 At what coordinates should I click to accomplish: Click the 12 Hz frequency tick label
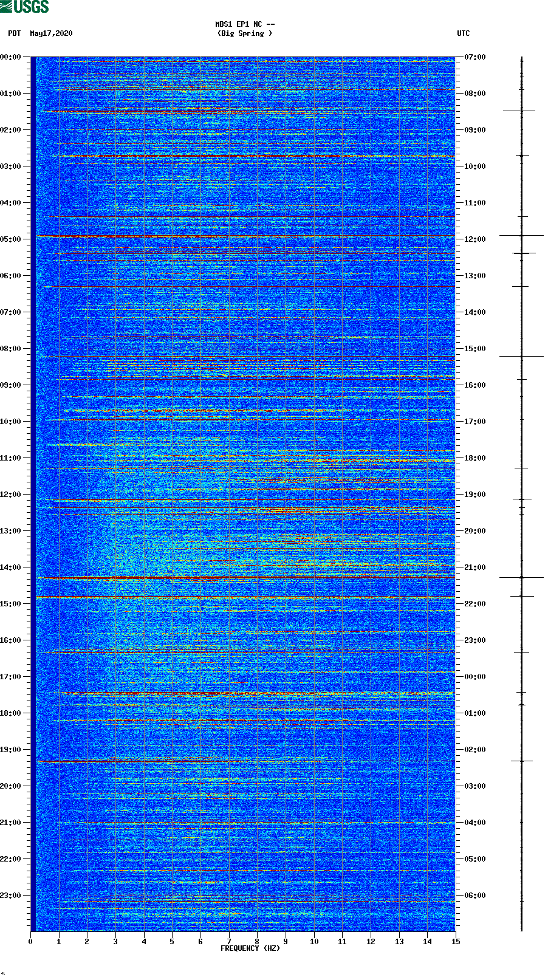[371, 942]
